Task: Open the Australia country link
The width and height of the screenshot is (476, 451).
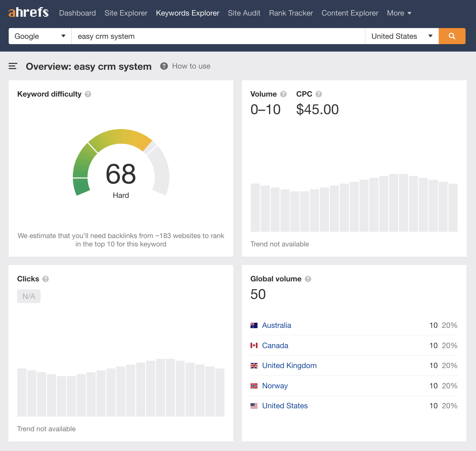Action: point(276,325)
